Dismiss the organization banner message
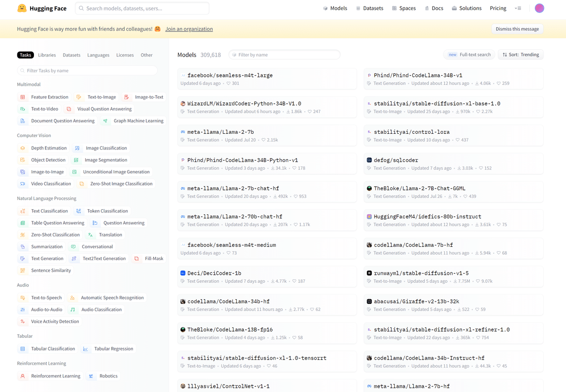 (x=517, y=29)
